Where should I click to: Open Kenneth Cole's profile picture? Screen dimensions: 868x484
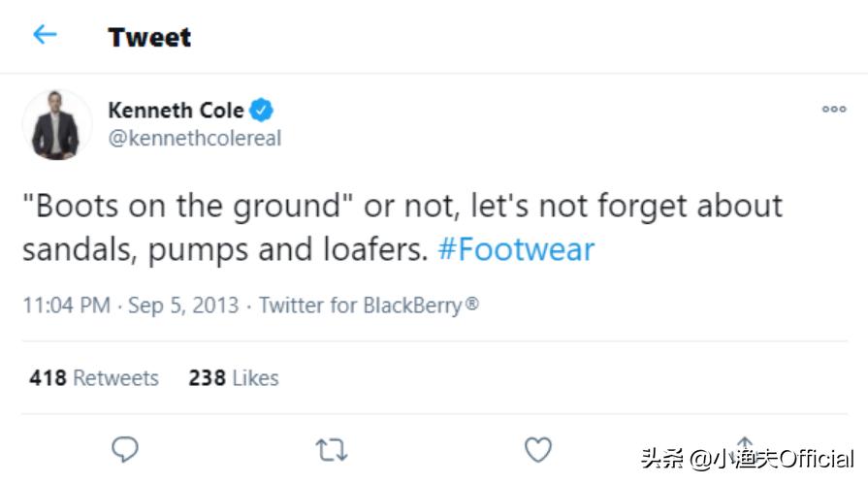[x=56, y=124]
